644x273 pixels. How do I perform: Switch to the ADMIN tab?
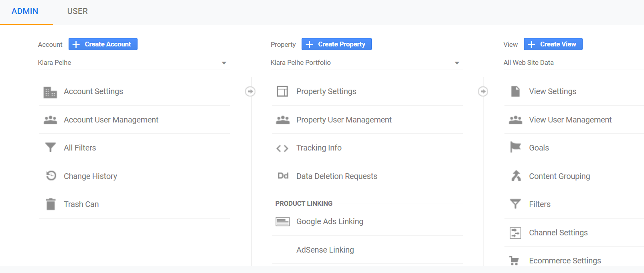(x=25, y=11)
